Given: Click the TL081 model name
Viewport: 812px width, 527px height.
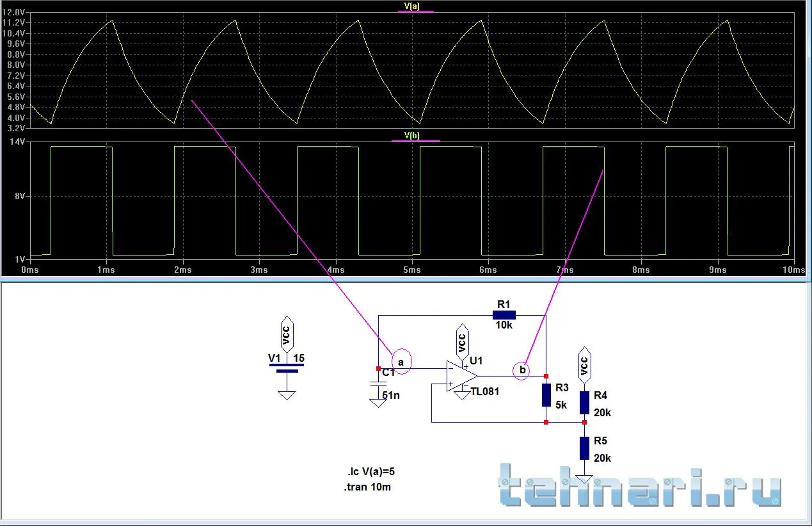Looking at the screenshot, I should (484, 391).
